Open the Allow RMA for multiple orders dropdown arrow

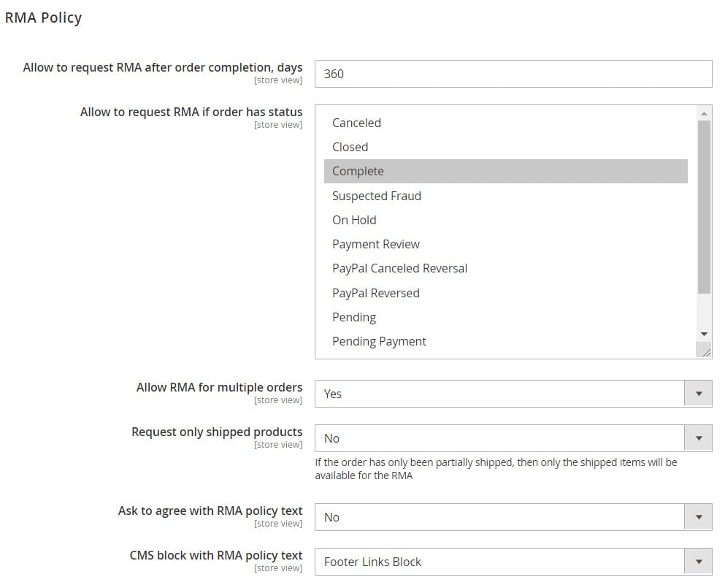tap(698, 394)
